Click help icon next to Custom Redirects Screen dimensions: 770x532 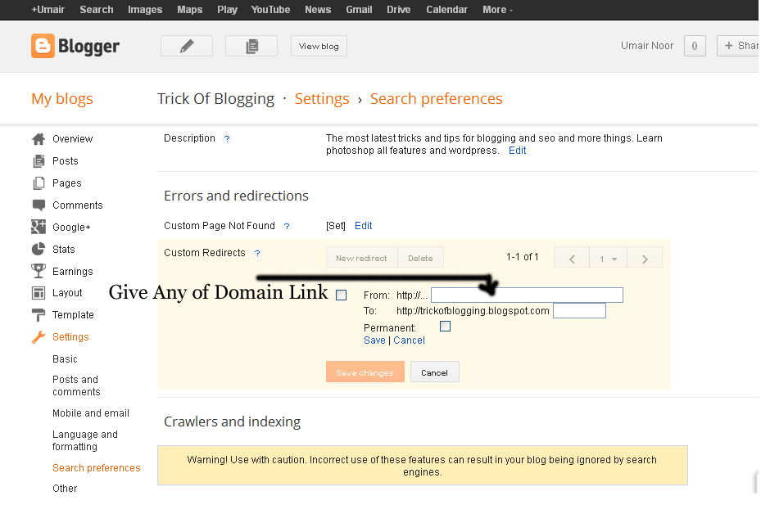pyautogui.click(x=257, y=253)
